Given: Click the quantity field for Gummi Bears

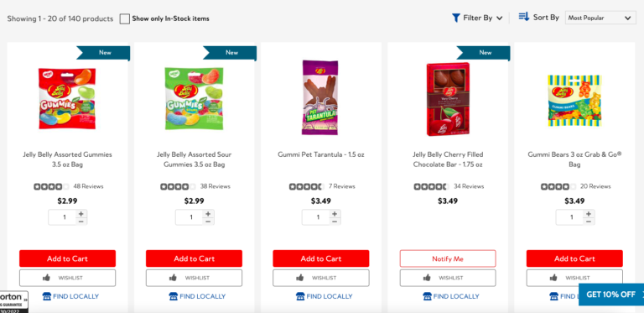Looking at the screenshot, I should [571, 217].
